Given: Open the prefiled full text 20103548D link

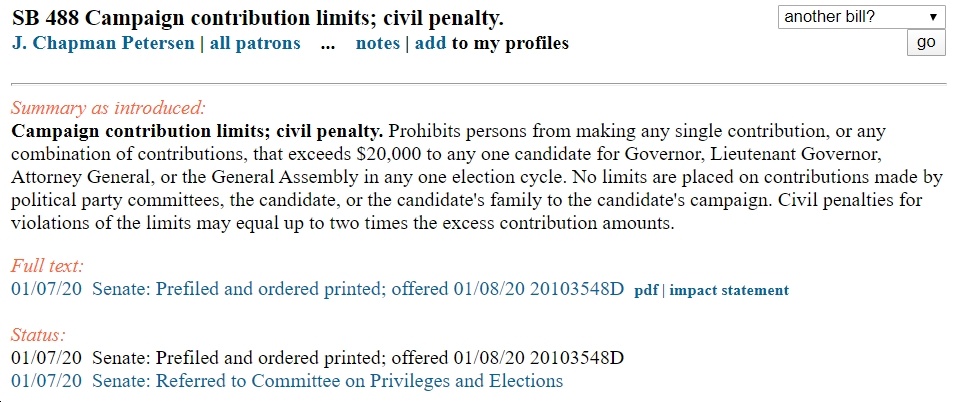Looking at the screenshot, I should click(x=318, y=289).
